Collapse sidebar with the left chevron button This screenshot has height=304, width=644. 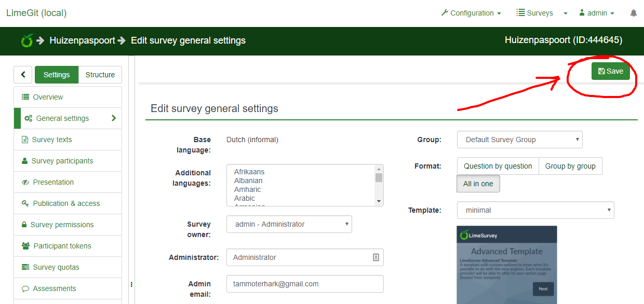coord(23,75)
